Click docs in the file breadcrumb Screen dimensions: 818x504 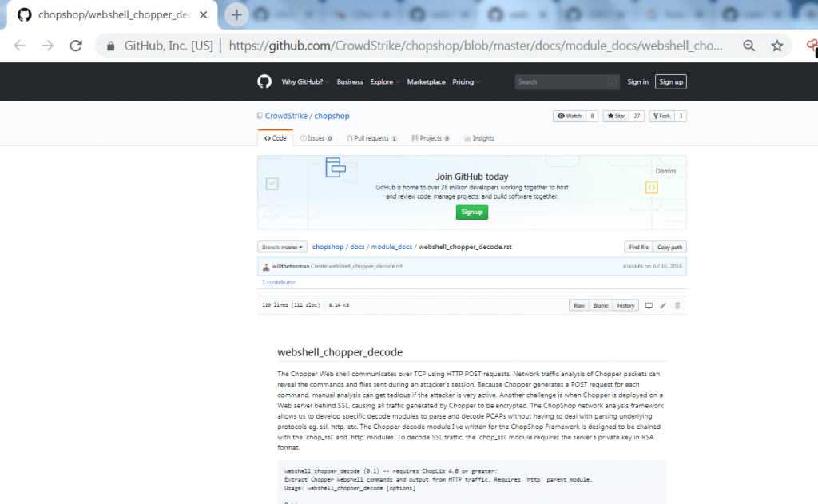(357, 247)
